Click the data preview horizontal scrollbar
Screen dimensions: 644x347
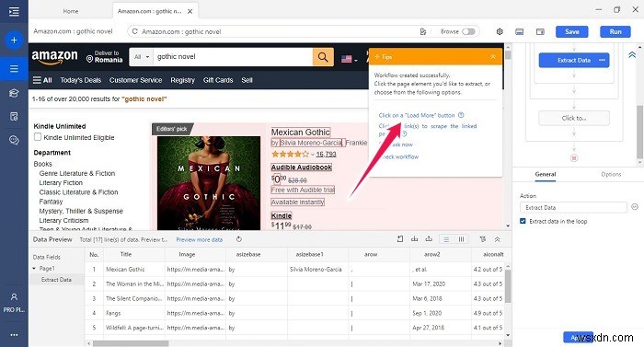tap(131, 343)
